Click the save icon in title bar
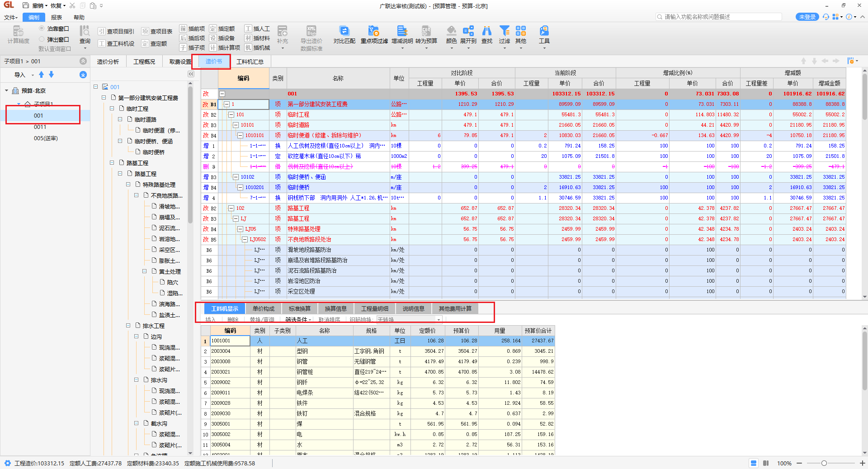The image size is (868, 469). coord(26,5)
